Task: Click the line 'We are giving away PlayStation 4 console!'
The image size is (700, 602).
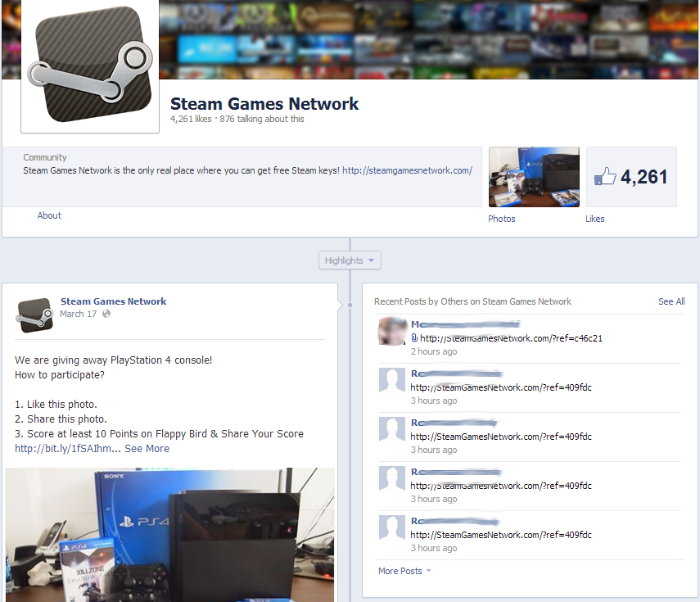Action: 114,360
